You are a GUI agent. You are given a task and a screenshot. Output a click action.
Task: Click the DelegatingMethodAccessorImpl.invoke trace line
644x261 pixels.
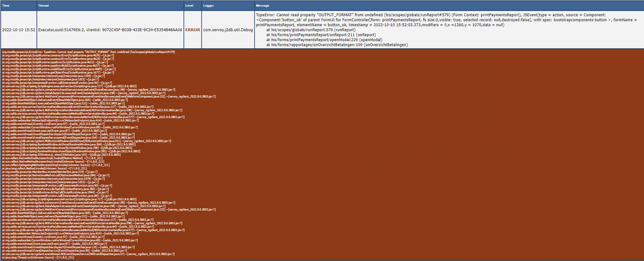coord(56,165)
